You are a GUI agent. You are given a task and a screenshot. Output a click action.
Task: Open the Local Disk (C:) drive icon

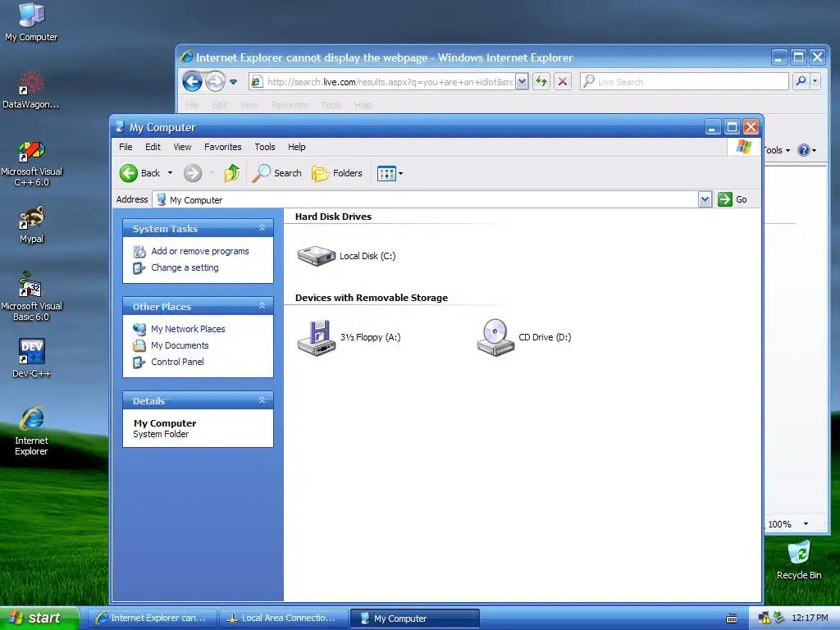pyautogui.click(x=316, y=256)
